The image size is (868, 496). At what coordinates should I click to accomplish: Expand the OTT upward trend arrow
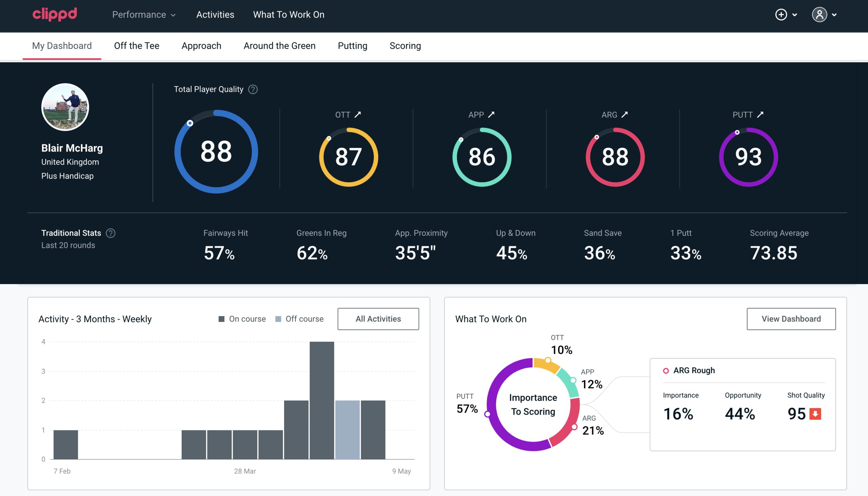[358, 115]
